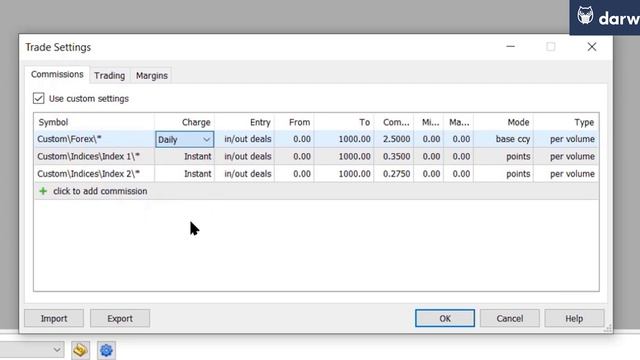This screenshot has width=640, height=360.
Task: Click per volume type in Forex row
Action: [572, 139]
